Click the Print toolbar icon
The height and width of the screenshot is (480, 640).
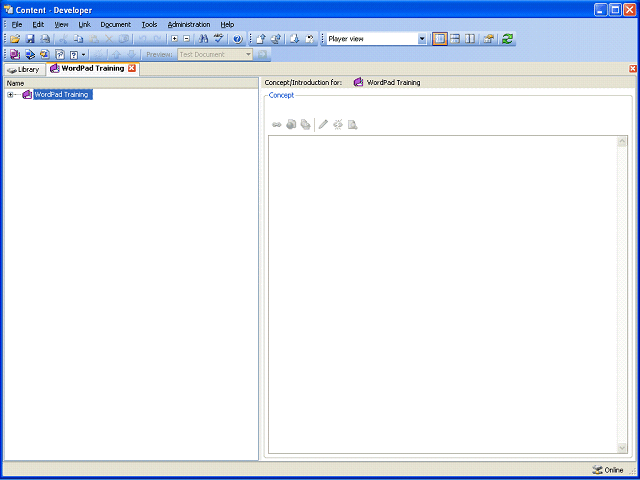click(x=45, y=39)
